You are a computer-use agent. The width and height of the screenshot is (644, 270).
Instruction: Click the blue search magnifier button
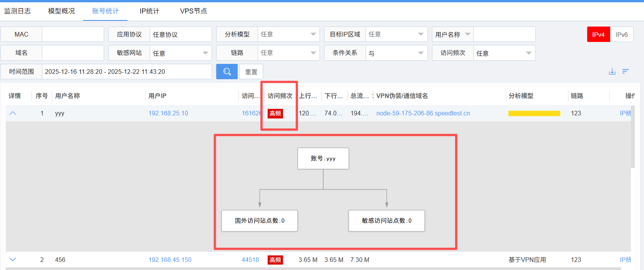227,72
